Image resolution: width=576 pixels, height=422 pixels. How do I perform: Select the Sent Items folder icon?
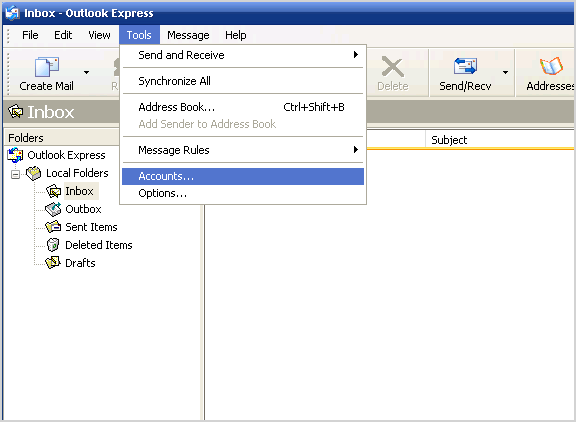pos(53,227)
